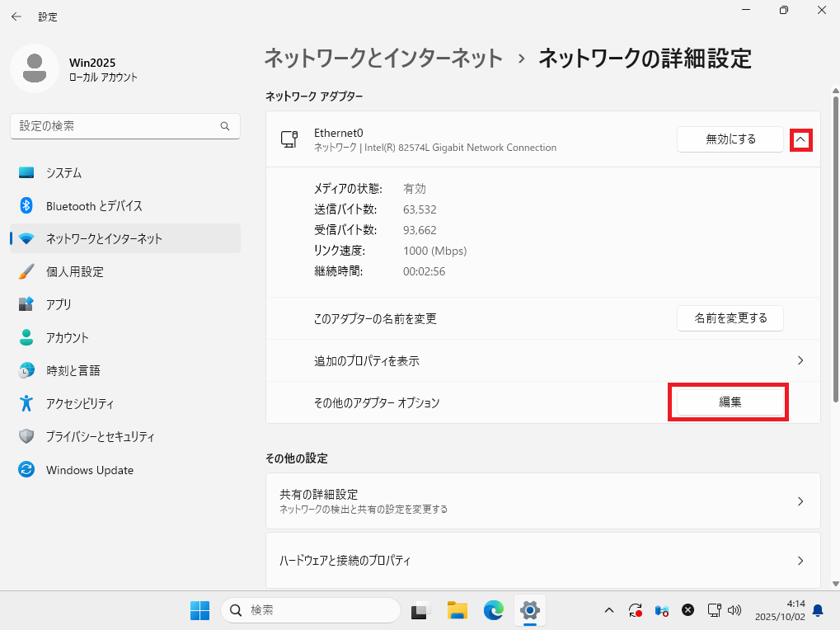Select the 個人用設定 paintbrush item
The image size is (840, 630).
[x=74, y=272]
